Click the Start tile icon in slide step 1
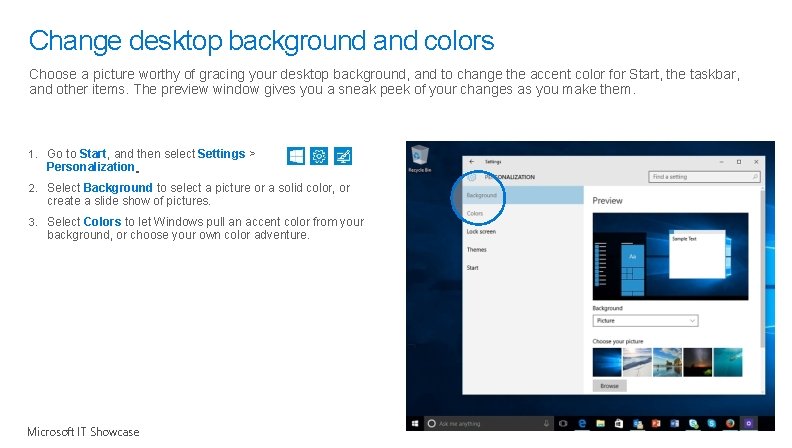 295,156
